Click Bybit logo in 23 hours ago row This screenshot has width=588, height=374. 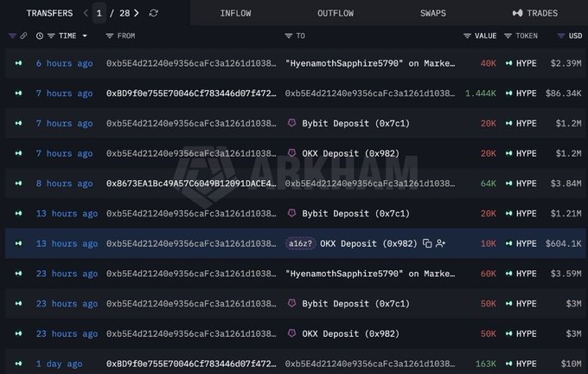coord(291,303)
